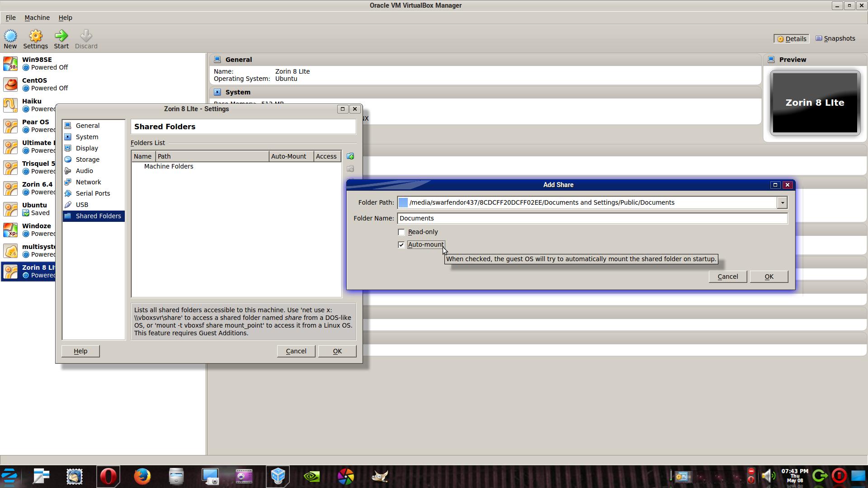Uncheck the Auto-mount checkbox

click(x=401, y=245)
